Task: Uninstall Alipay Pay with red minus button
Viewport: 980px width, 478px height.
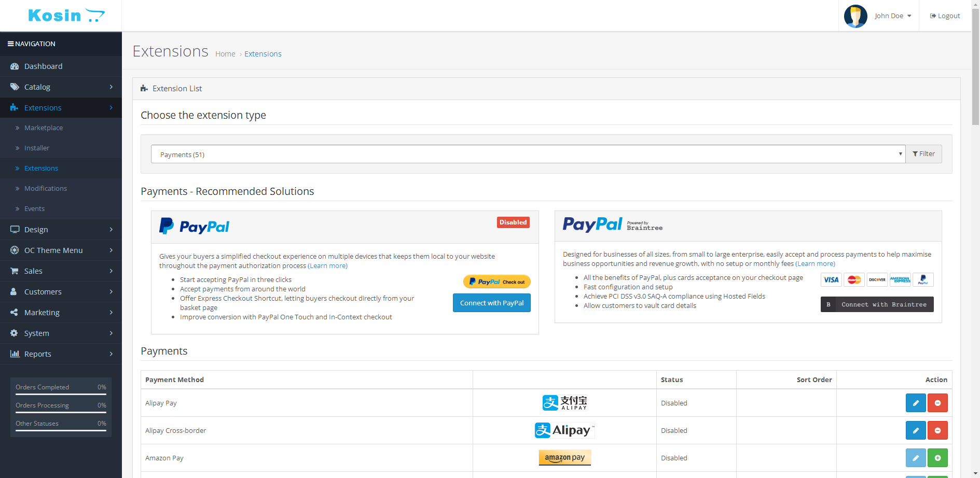Action: click(937, 403)
